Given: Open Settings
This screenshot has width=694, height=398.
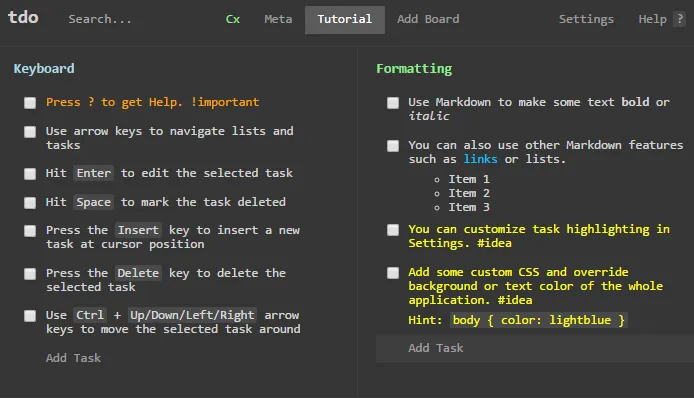Looking at the screenshot, I should tap(586, 19).
